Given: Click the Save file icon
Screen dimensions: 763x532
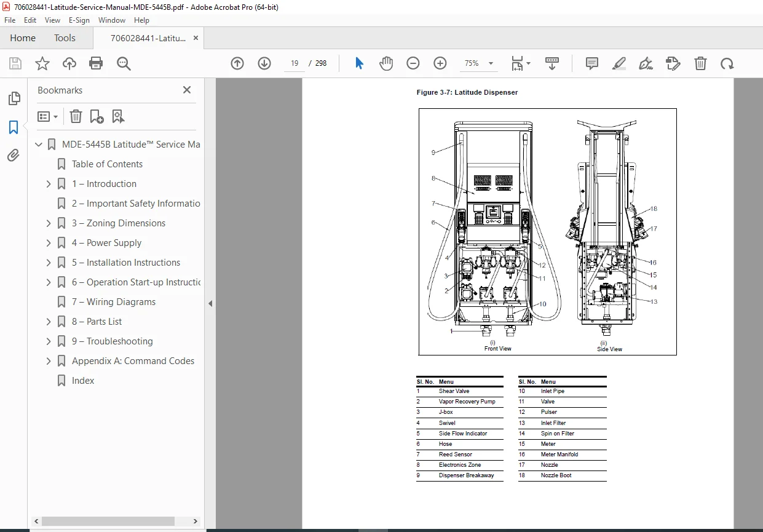Looking at the screenshot, I should point(15,63).
